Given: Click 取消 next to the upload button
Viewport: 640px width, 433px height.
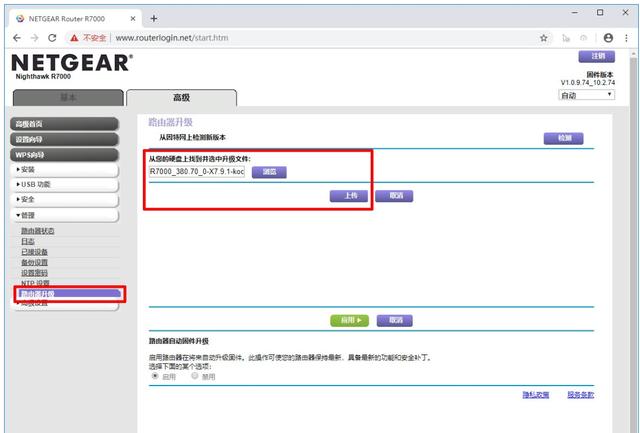Looking at the screenshot, I should (394, 196).
